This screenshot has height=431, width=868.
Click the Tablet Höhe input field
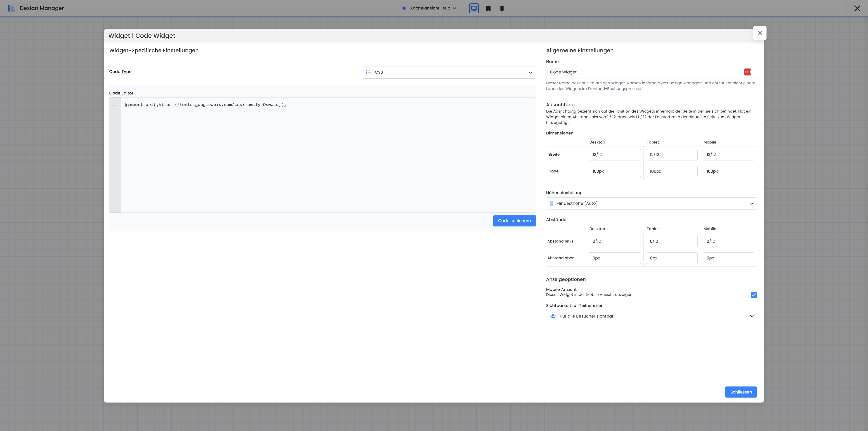[671, 172]
